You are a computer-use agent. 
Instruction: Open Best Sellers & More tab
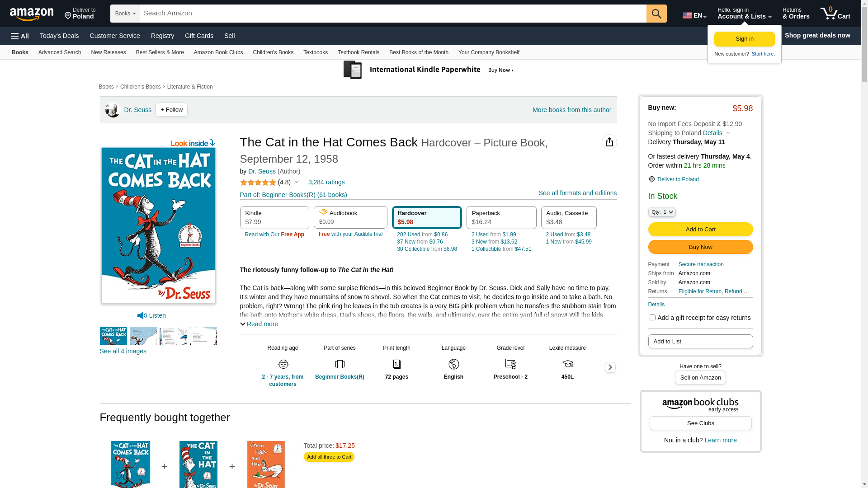pos(160,52)
